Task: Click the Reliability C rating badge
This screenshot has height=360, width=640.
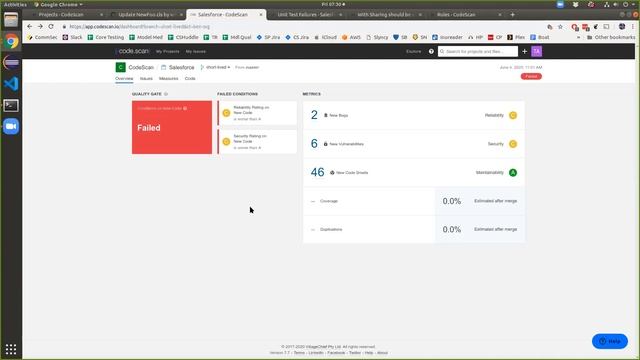Action: tap(513, 116)
